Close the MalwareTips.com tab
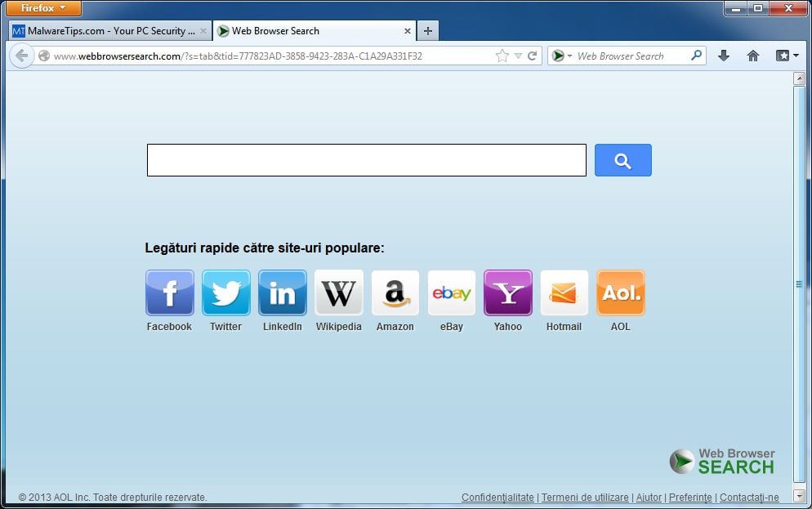The height and width of the screenshot is (509, 812). [203, 31]
